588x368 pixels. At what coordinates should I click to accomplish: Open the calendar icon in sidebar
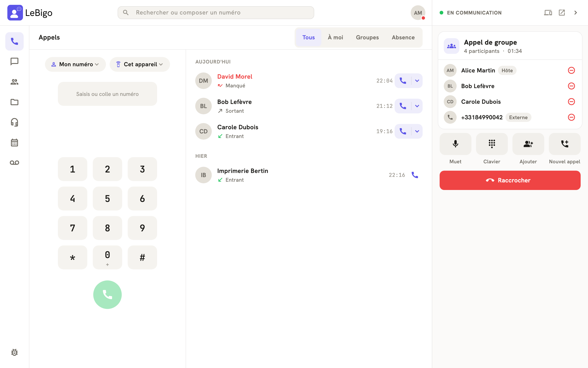(x=14, y=142)
